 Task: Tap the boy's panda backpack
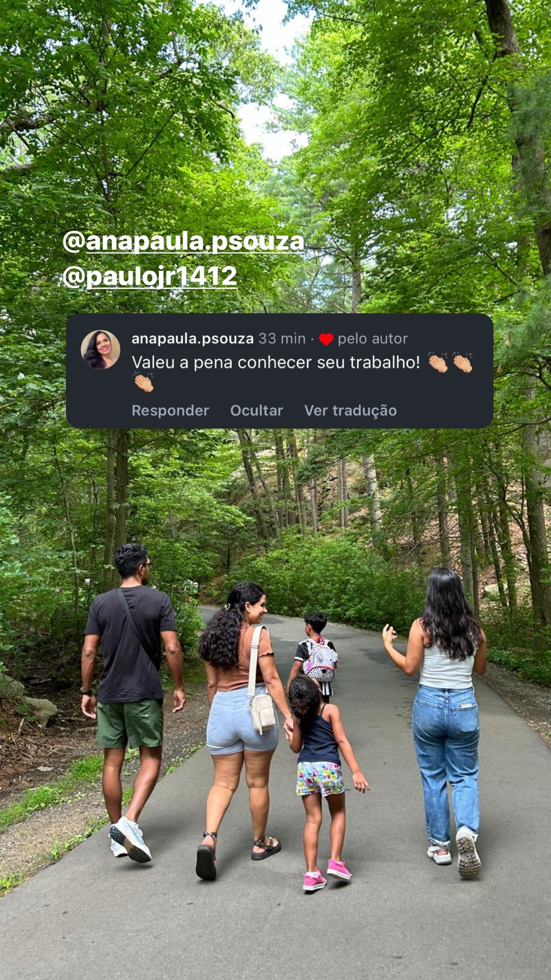coord(321,660)
